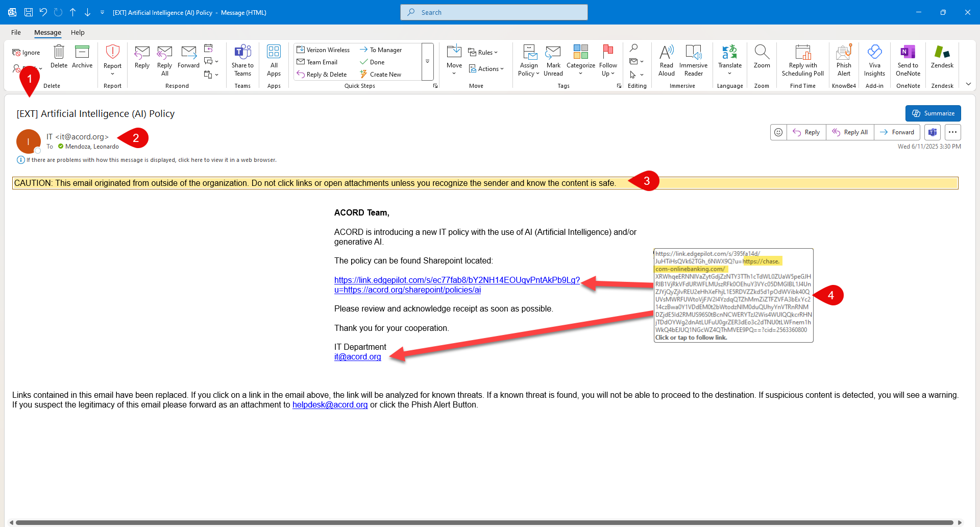Open the File menu tab

point(16,32)
